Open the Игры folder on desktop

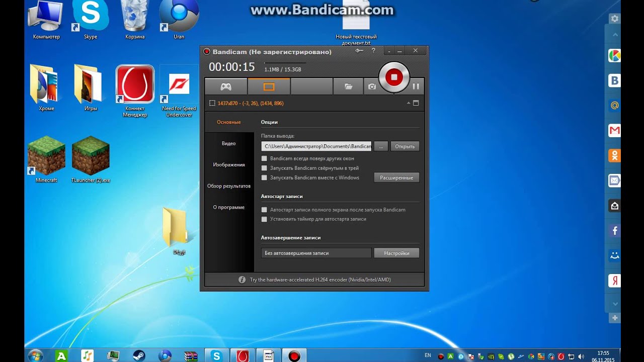pos(91,88)
